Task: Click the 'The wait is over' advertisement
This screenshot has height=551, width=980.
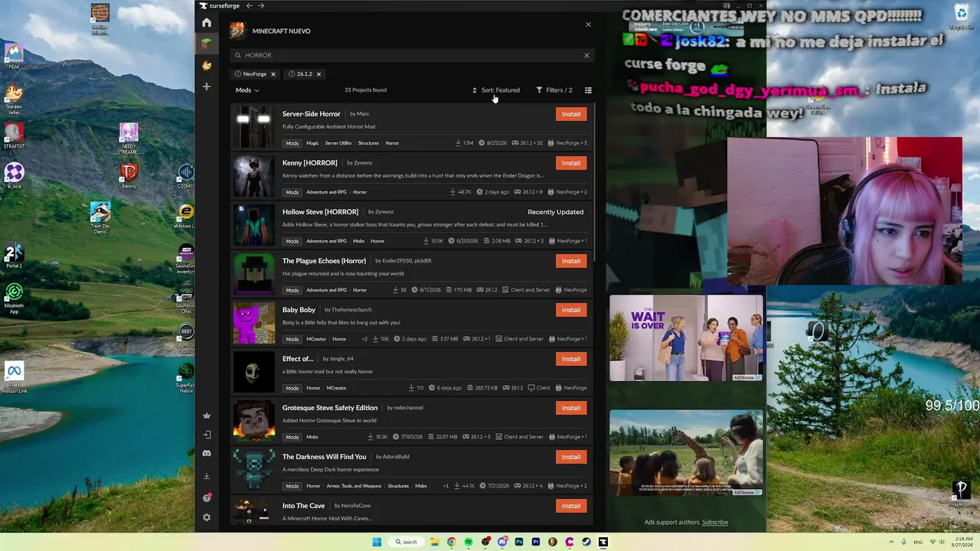Action: [686, 337]
